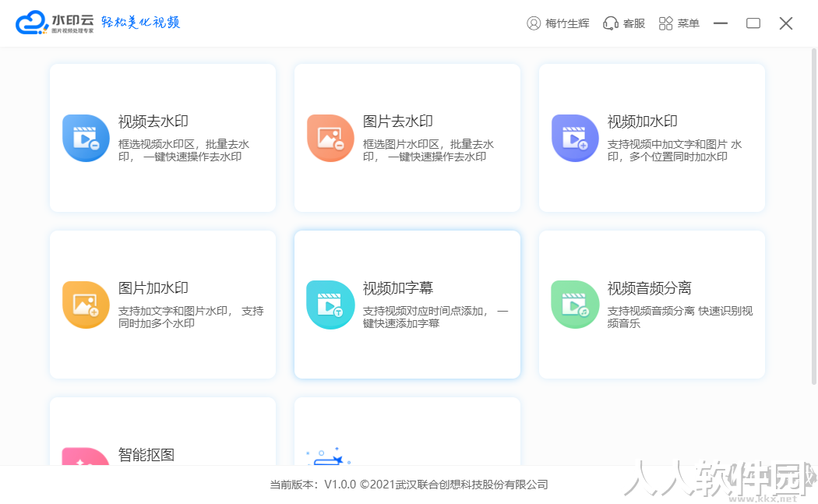Click the 轻松美化视频 slogan text
Viewport: 818px width, 504px height.
[x=141, y=22]
